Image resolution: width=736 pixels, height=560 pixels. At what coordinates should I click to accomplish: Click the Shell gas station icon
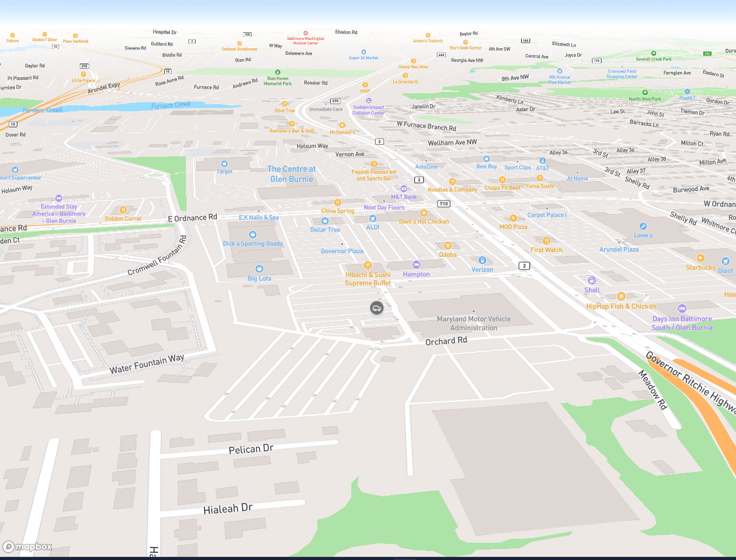coord(592,280)
